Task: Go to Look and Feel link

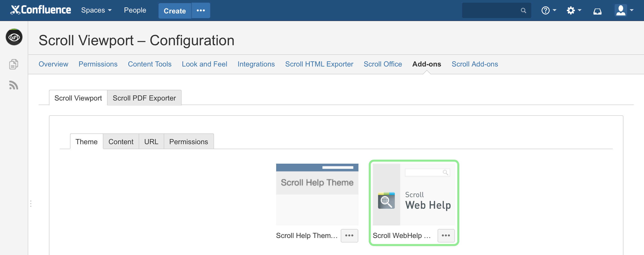Action: click(204, 64)
